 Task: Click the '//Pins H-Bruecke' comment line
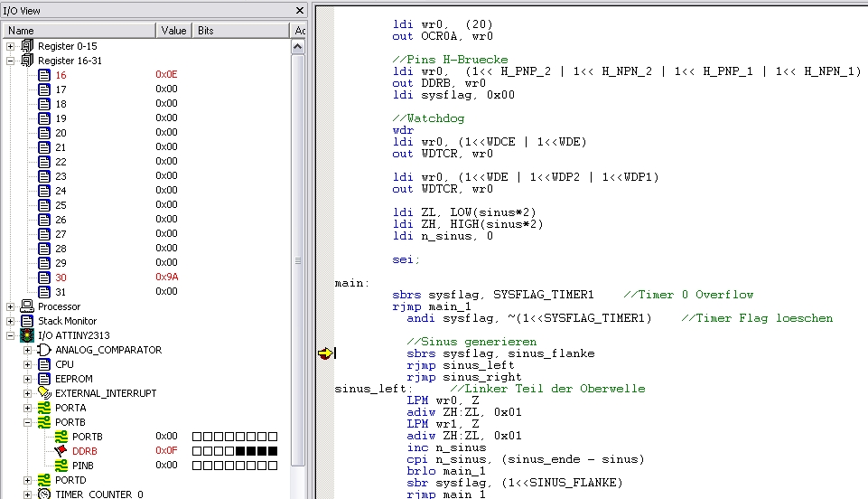point(450,60)
